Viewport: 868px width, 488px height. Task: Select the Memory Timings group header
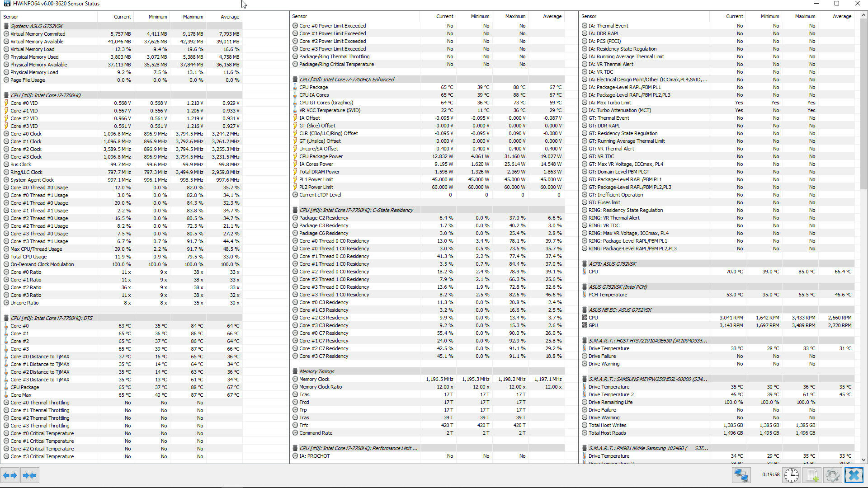[428, 371]
